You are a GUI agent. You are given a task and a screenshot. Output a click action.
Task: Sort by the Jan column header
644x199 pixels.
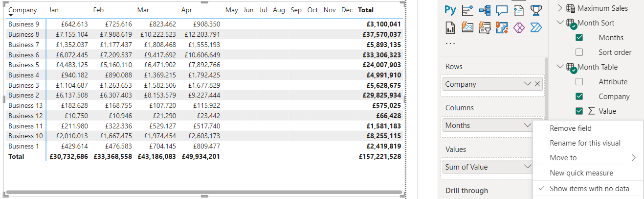tap(53, 10)
